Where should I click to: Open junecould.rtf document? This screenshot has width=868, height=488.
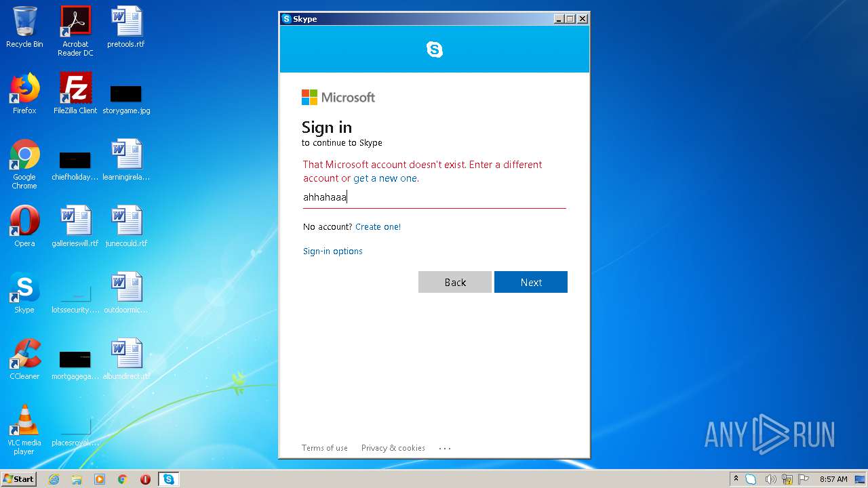tap(126, 226)
